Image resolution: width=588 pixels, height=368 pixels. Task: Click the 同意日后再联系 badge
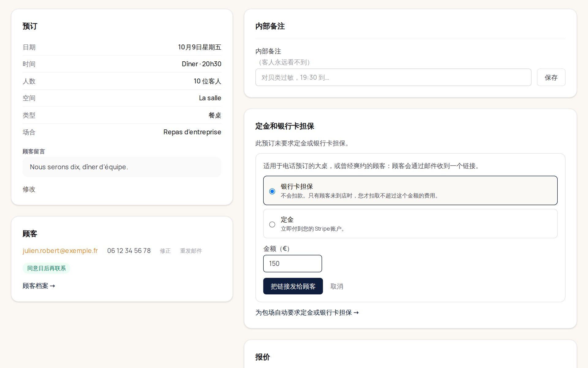pos(46,268)
